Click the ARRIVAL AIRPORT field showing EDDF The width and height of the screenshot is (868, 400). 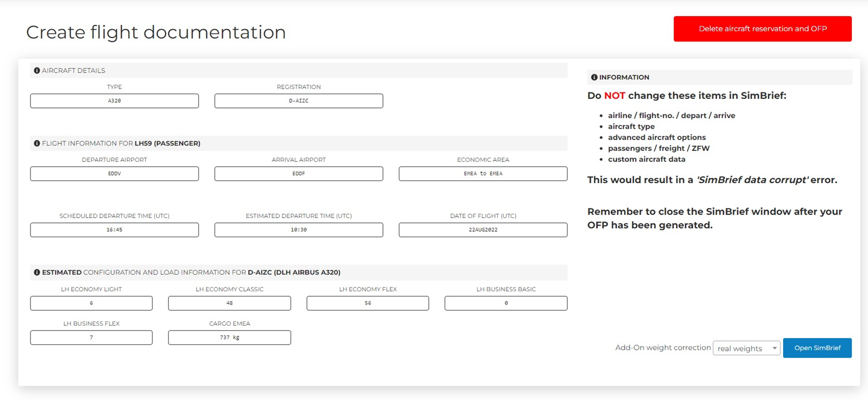coord(298,174)
